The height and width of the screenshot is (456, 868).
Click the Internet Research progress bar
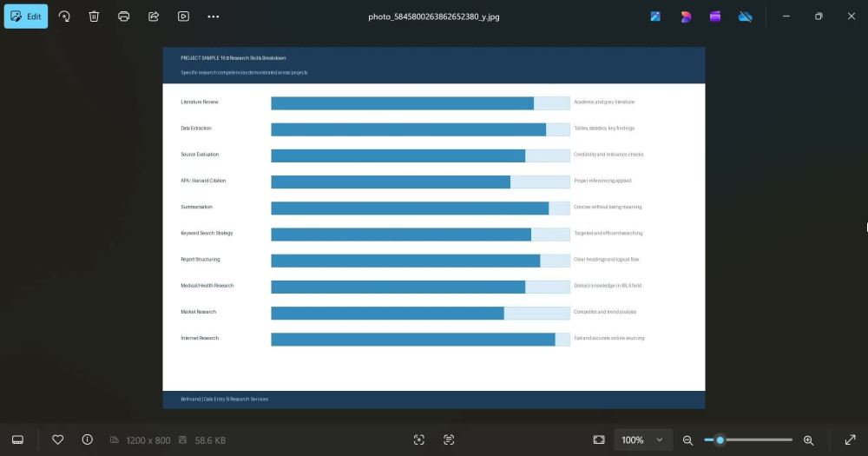(x=420, y=340)
